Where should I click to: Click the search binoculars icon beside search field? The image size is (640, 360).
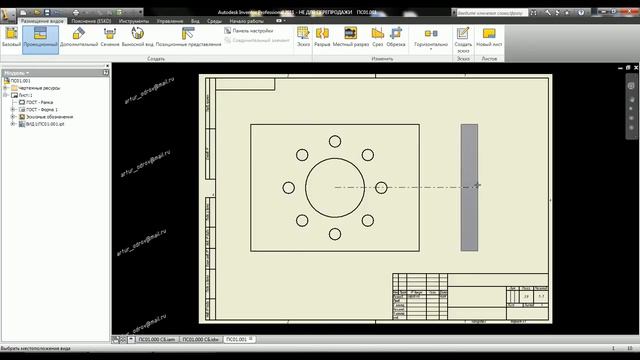533,13
